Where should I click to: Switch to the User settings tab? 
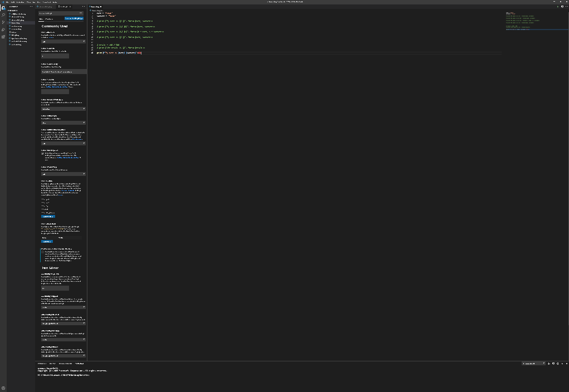(x=41, y=19)
